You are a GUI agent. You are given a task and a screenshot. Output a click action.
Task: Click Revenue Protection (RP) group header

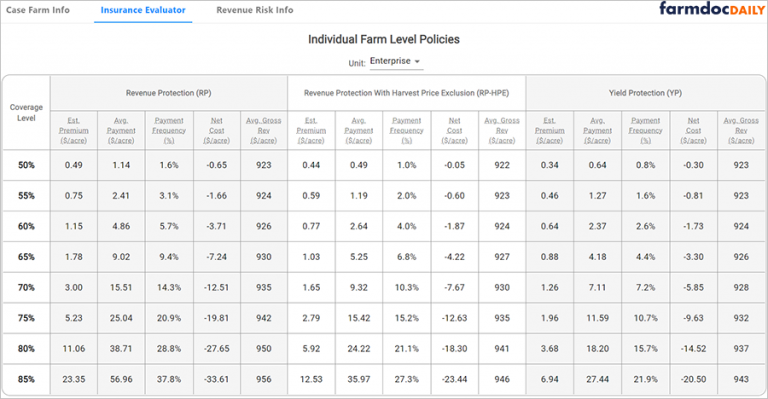[x=168, y=93]
